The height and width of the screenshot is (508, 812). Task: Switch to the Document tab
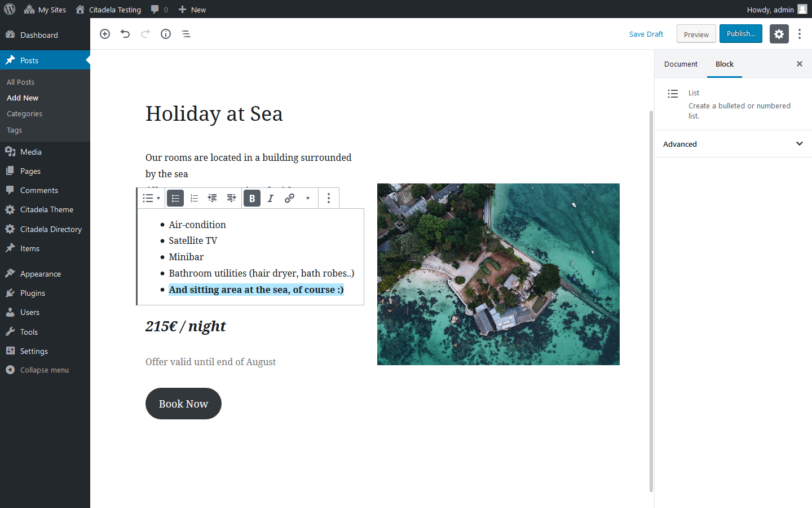pos(681,64)
